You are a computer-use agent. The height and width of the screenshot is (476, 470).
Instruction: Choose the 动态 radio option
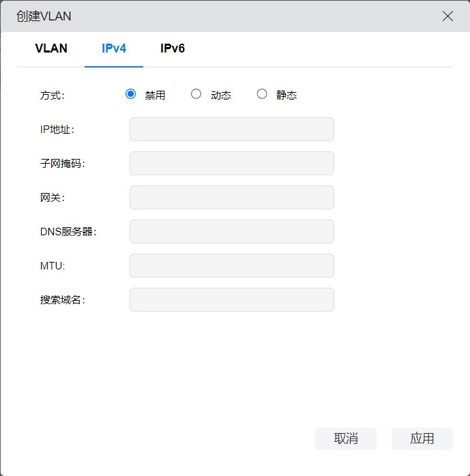[x=196, y=94]
